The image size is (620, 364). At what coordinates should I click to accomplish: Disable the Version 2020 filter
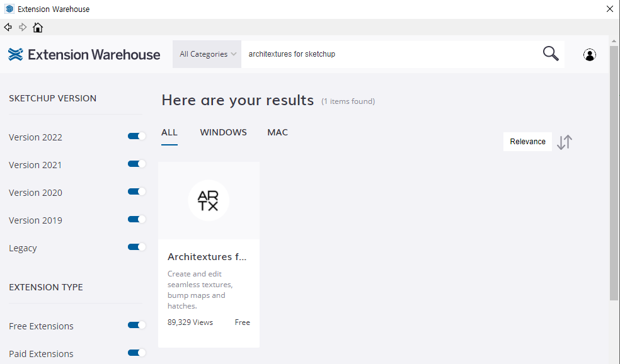tap(137, 191)
